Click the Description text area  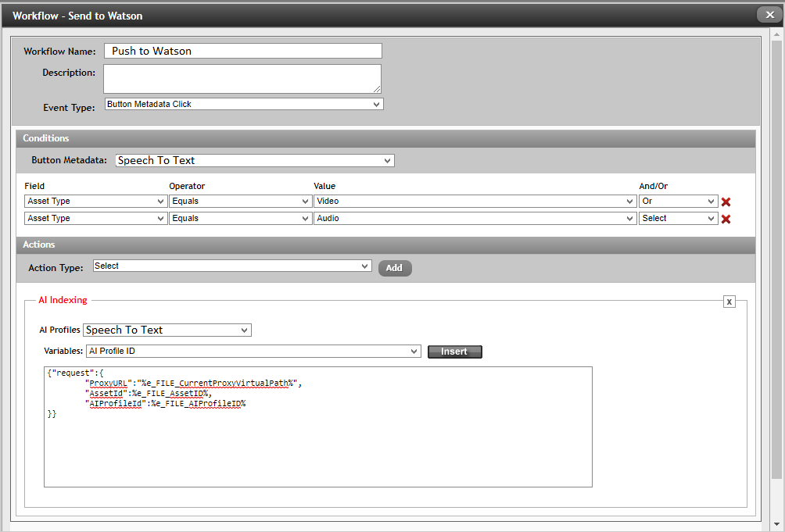(x=242, y=78)
